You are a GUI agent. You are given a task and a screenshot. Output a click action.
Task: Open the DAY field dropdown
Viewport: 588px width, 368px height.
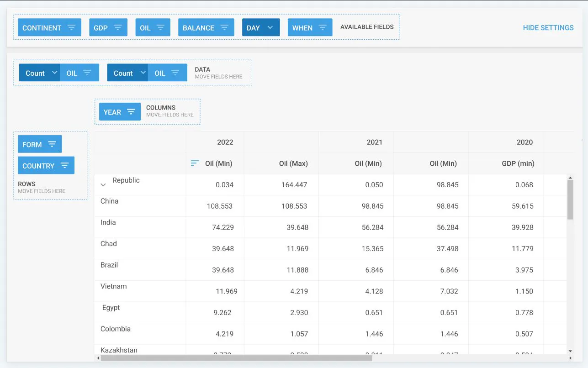click(x=270, y=28)
